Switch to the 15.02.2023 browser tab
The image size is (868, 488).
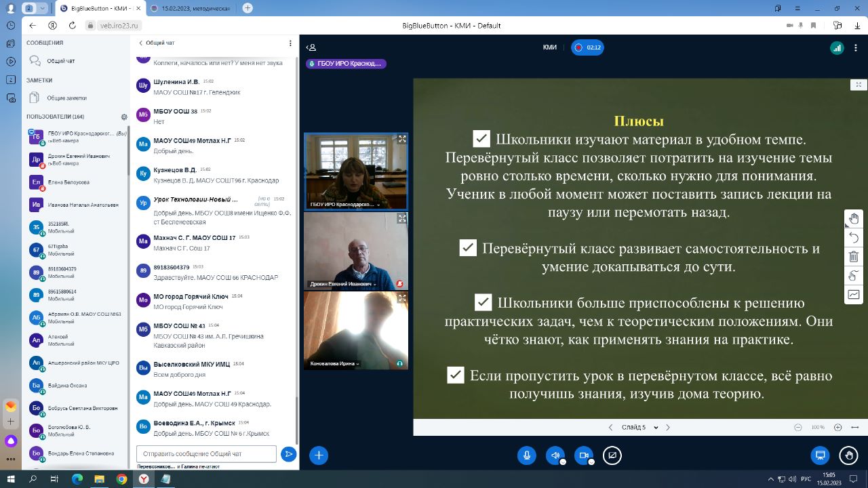(191, 8)
